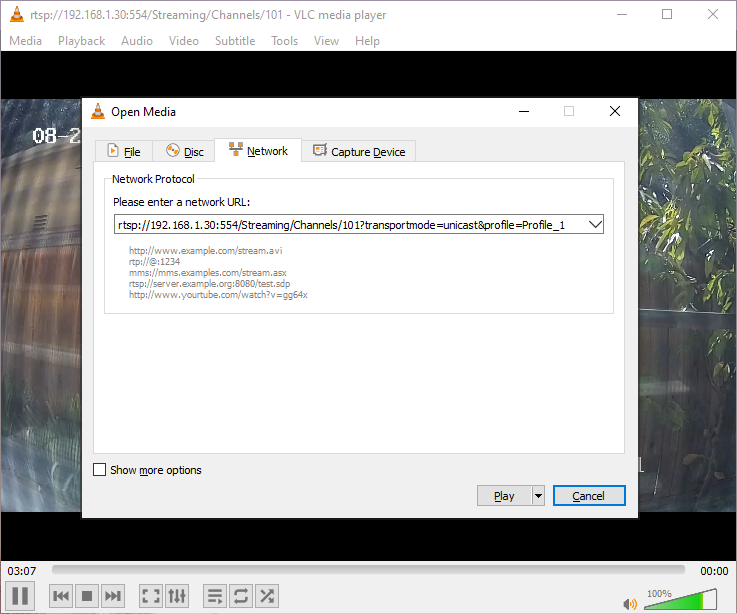
Task: Switch to the Capture Device tab
Action: point(359,151)
